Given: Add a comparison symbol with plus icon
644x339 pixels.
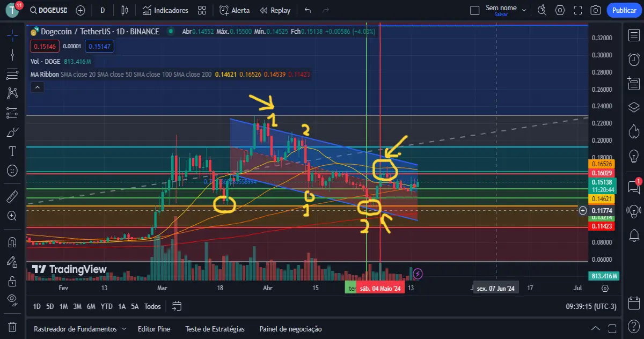Looking at the screenshot, I should click(80, 10).
